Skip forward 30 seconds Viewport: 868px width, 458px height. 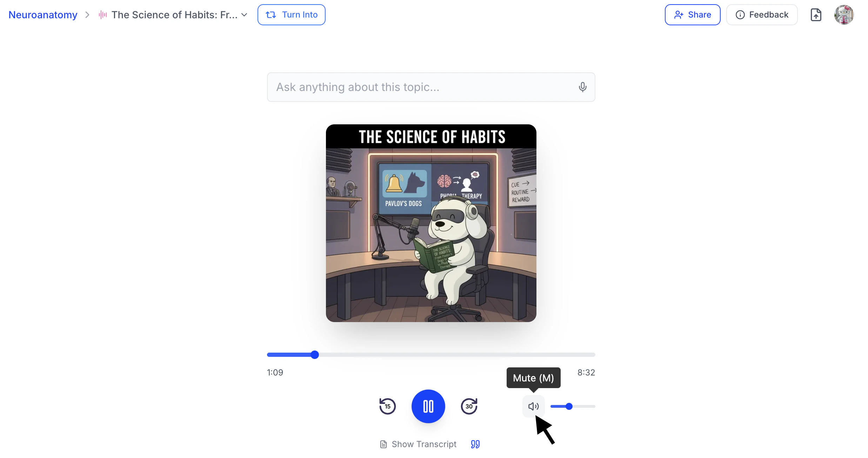(x=469, y=406)
